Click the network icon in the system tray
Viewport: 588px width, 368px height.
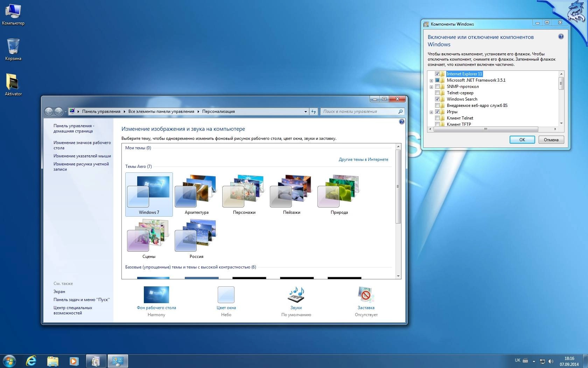(x=542, y=361)
